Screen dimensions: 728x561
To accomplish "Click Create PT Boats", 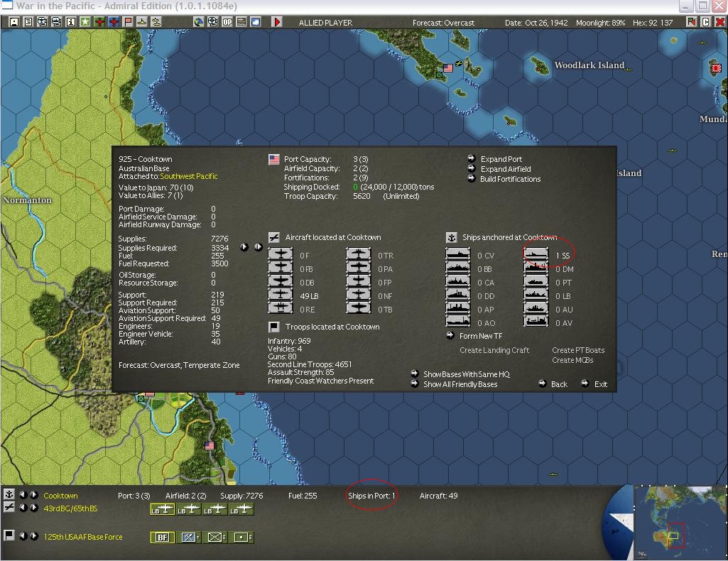I will tap(578, 350).
